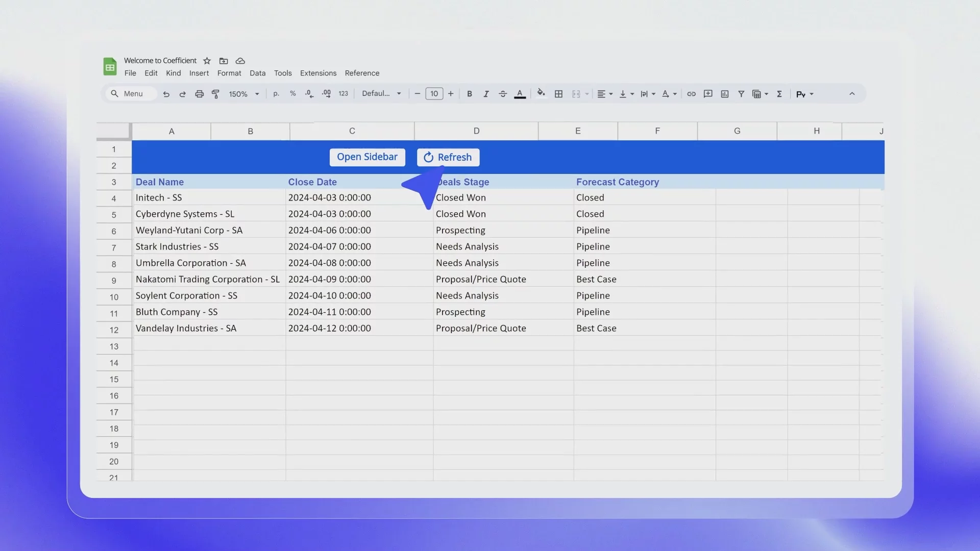The height and width of the screenshot is (551, 980).
Task: Toggle italic formatting
Action: 486,94
